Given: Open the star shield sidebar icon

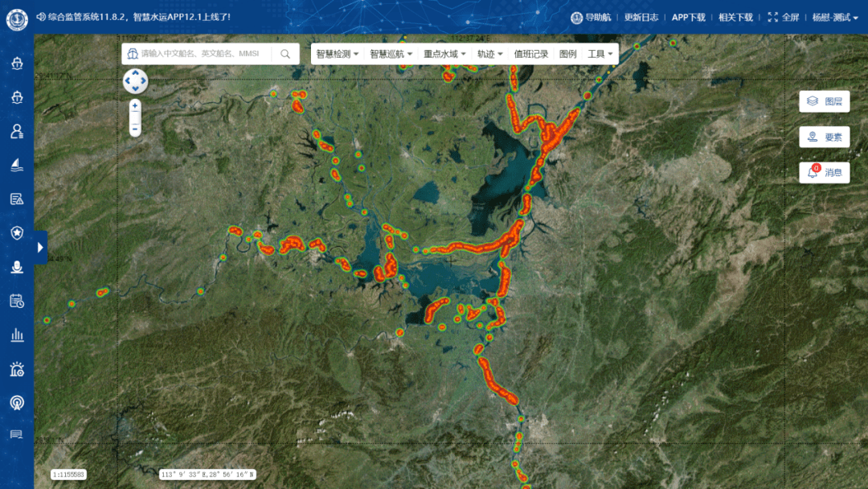Looking at the screenshot, I should 17,232.
